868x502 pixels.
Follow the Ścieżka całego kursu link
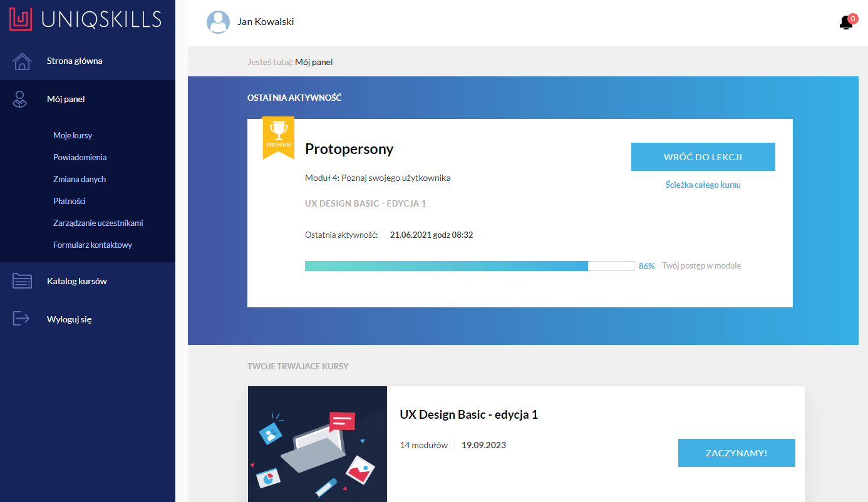point(703,185)
